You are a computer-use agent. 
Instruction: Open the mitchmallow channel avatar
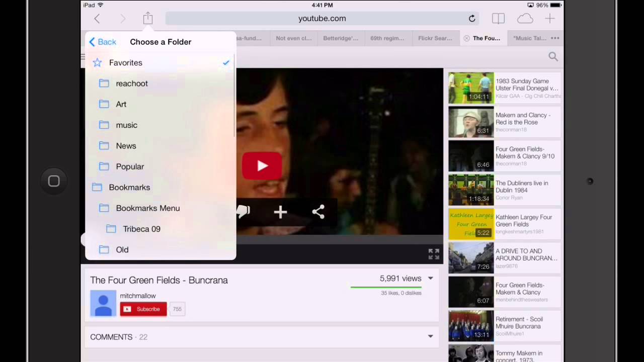(103, 304)
